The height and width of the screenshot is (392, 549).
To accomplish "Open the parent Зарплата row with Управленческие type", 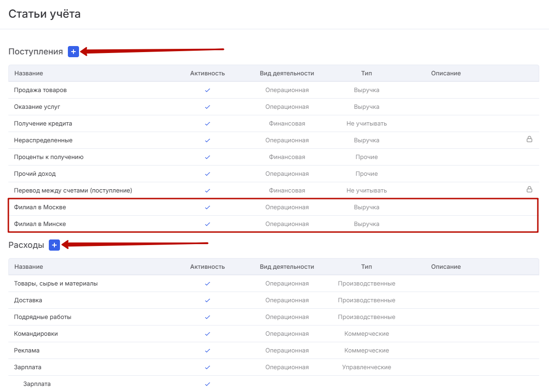I will (28, 367).
